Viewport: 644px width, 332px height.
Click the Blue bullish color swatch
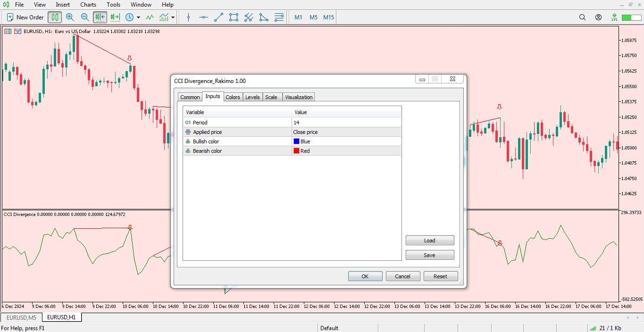tap(297, 141)
